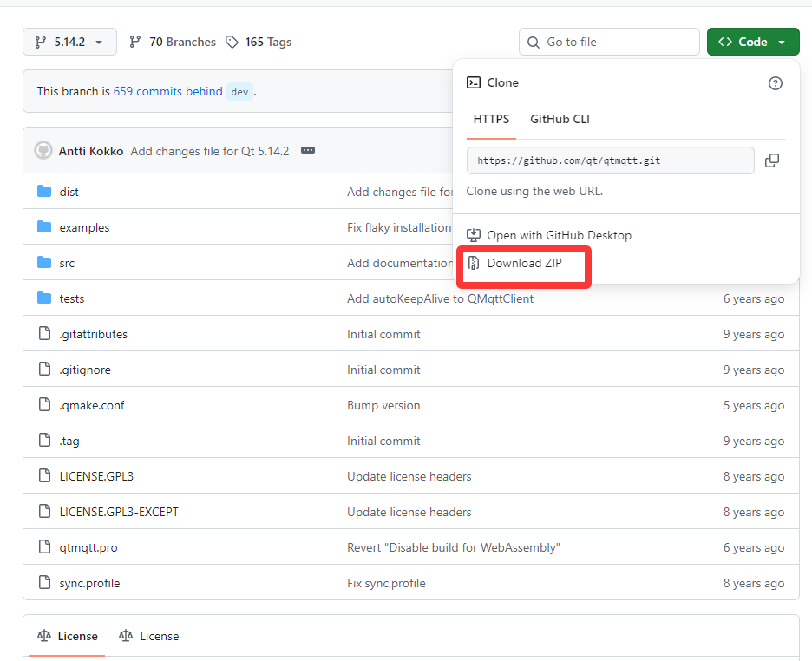Click the file icon beside .qmake.conf

45,405
